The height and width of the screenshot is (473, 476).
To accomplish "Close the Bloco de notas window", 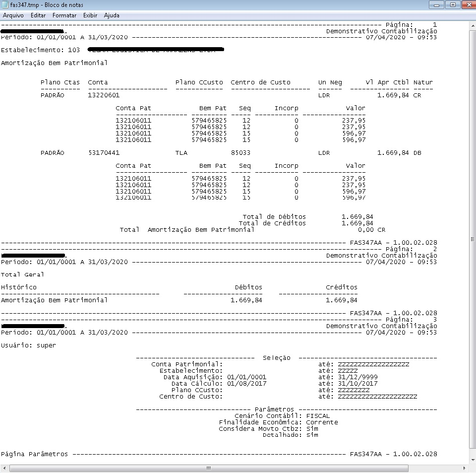I will pos(469,5).
